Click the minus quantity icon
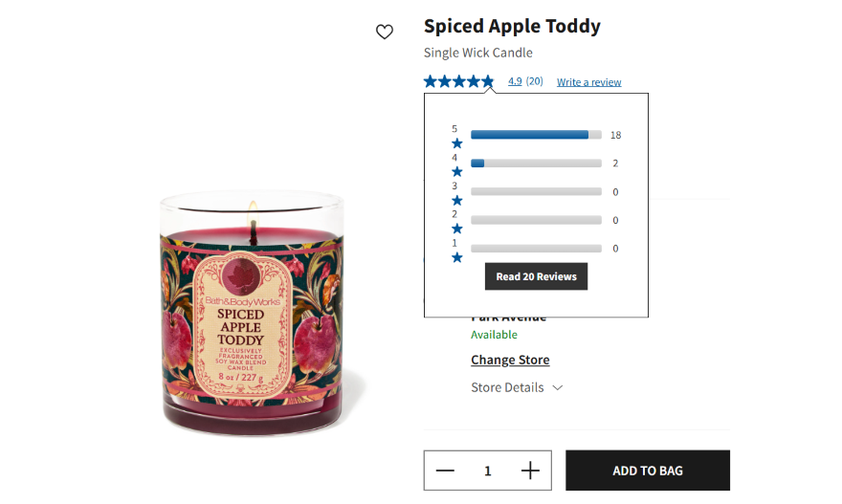The height and width of the screenshot is (504, 842). (x=445, y=471)
